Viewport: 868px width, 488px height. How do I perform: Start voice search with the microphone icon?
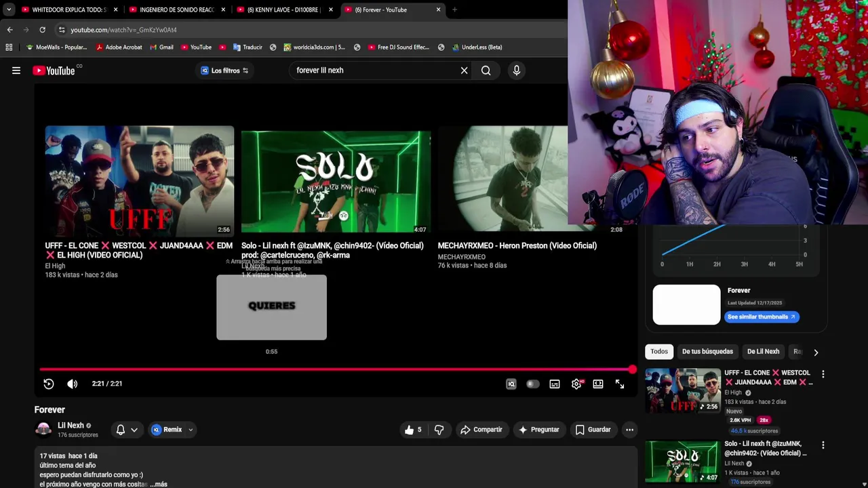(517, 70)
